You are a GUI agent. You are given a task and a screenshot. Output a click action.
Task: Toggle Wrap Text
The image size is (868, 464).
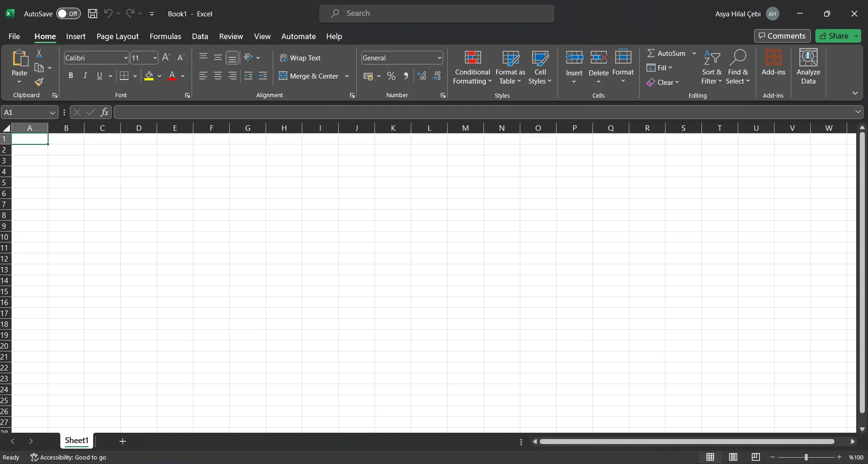(301, 58)
